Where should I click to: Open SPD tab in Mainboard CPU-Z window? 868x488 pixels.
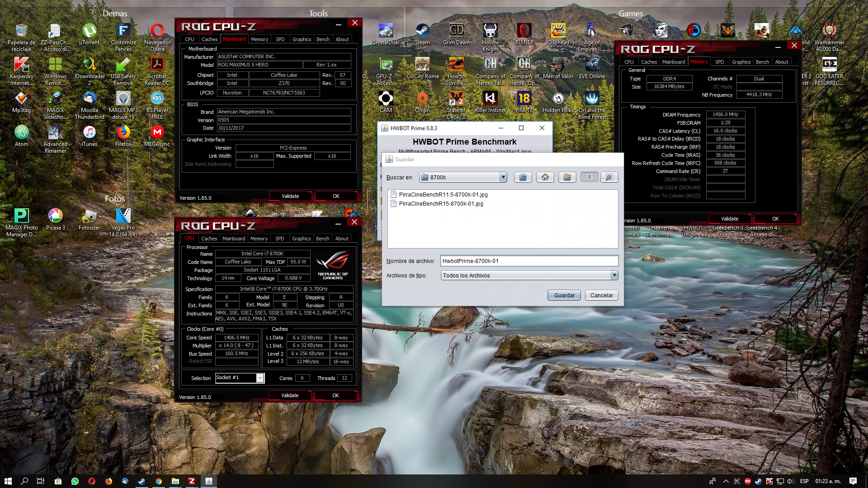(280, 39)
